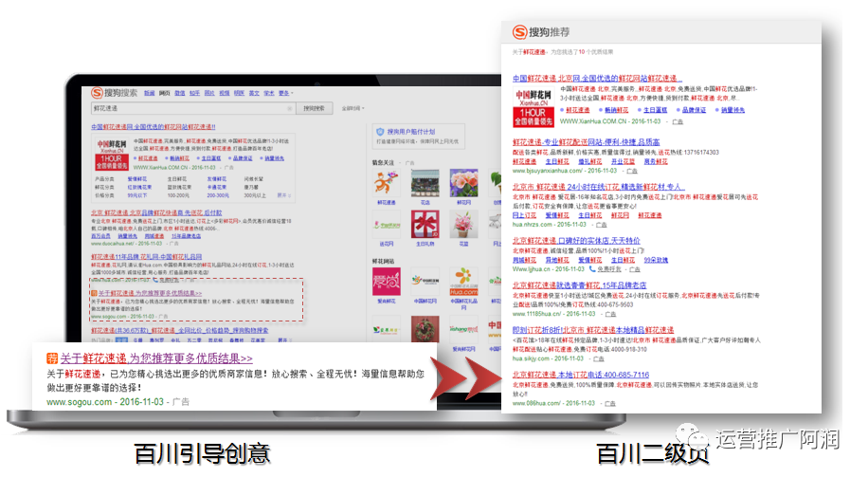Image resolution: width=868 pixels, height=477 pixels.
Task: Open the Hua.com 中国鲜花礼品网 logo
Action: click(x=464, y=282)
